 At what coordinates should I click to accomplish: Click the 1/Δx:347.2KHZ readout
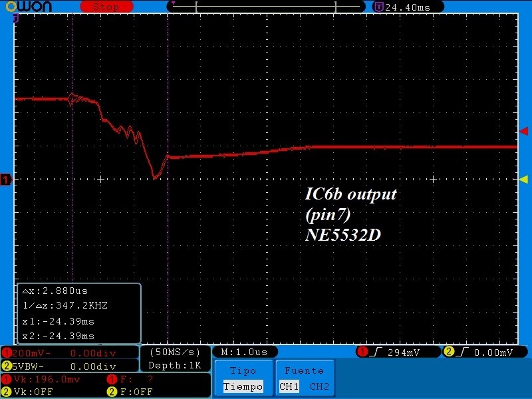(65, 306)
